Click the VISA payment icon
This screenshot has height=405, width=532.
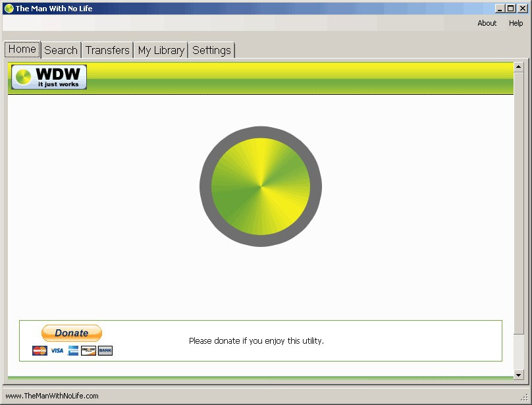pos(57,350)
